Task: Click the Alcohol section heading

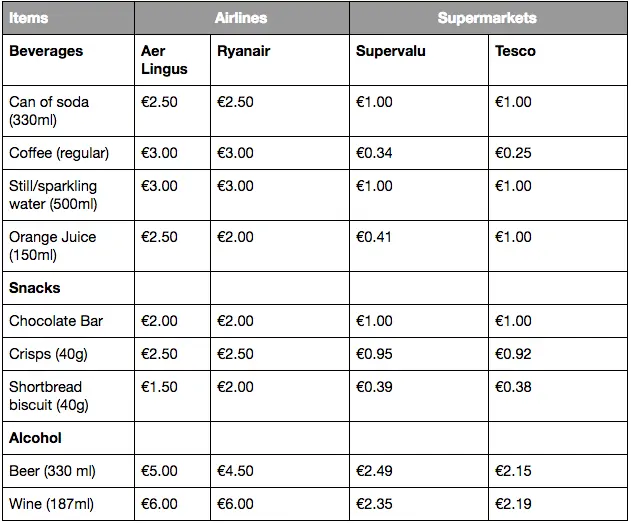Action: 35,438
